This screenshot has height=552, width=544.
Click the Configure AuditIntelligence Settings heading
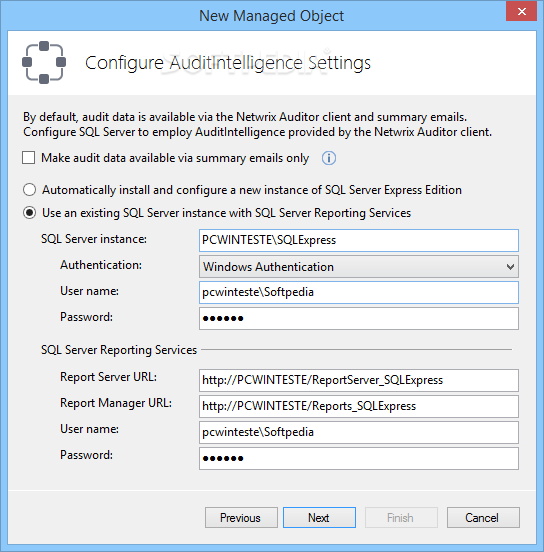click(228, 63)
